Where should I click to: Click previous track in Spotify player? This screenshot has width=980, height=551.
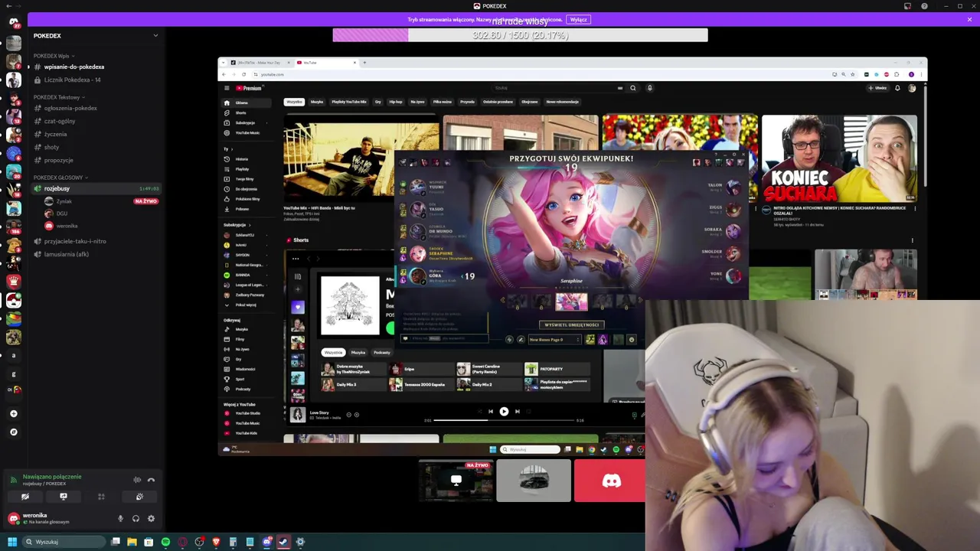(x=491, y=412)
